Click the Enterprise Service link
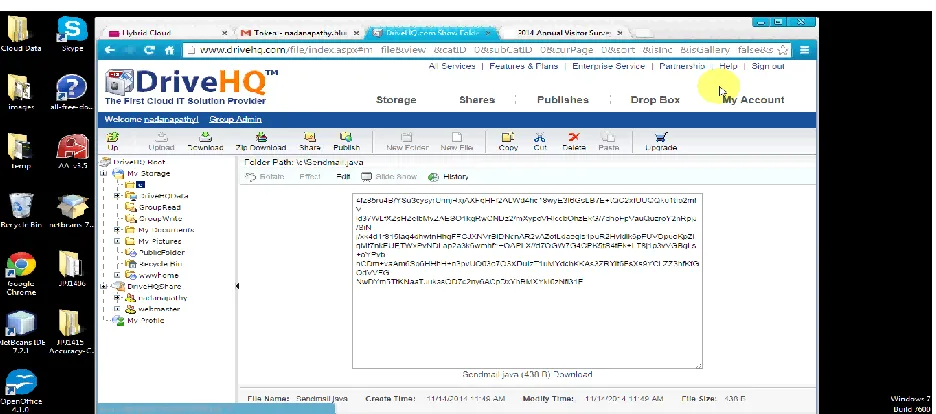The width and height of the screenshot is (936, 414). (608, 66)
